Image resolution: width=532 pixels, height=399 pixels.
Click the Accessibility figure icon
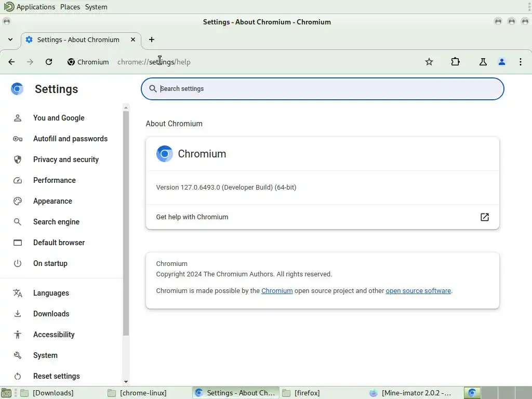coord(18,335)
